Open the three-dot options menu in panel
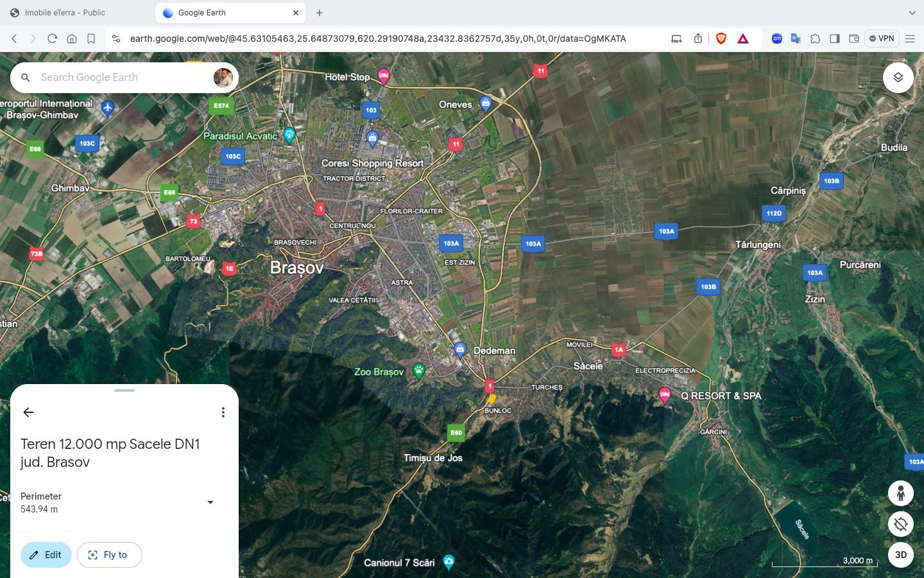This screenshot has height=578, width=924. (x=223, y=412)
